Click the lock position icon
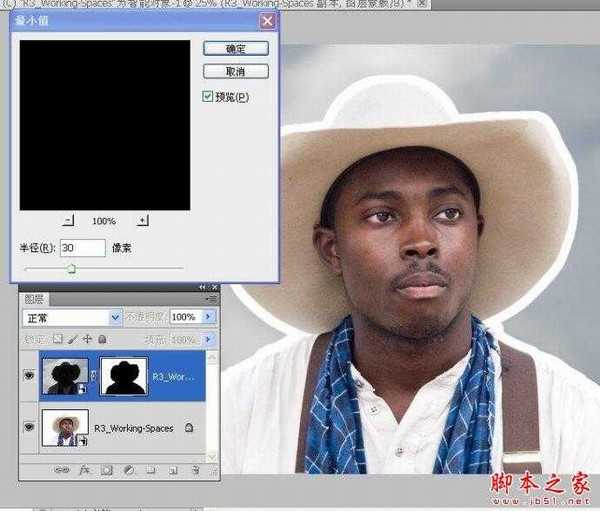600x511 pixels. click(x=87, y=339)
